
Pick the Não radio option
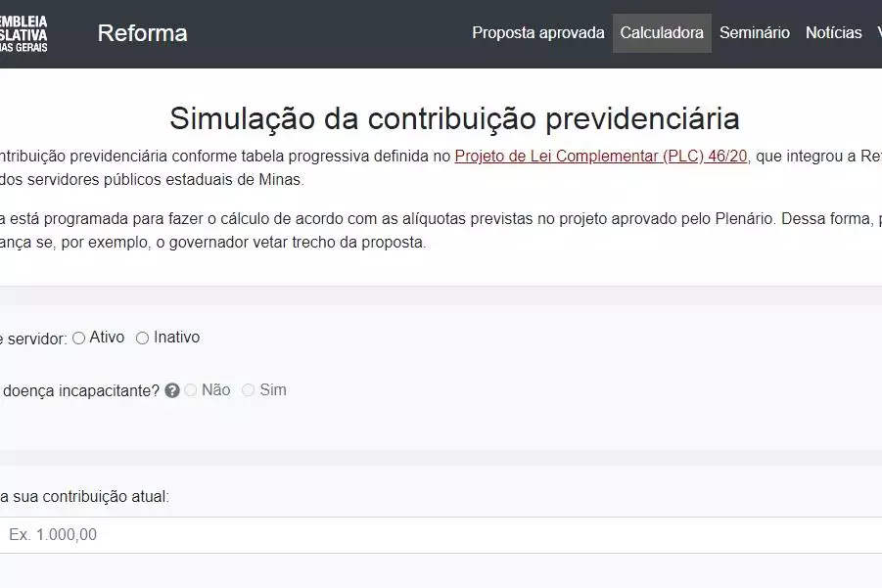coord(191,390)
